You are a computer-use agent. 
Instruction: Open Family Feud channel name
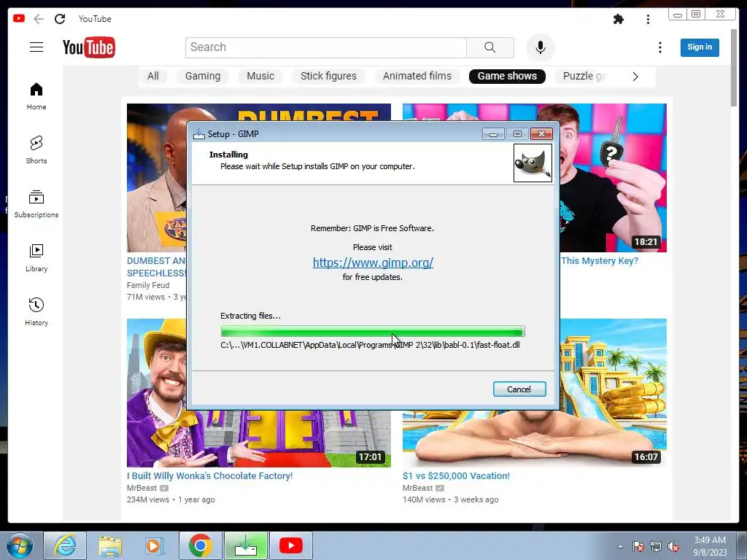[148, 285]
